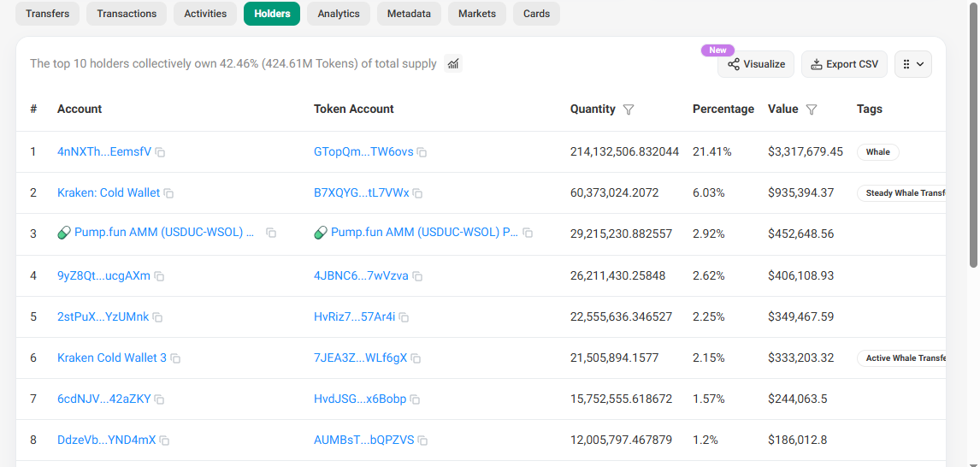Screen dimensions: 980x467
Task: Select quantity 21,505,894.1577
Action: 614,358
